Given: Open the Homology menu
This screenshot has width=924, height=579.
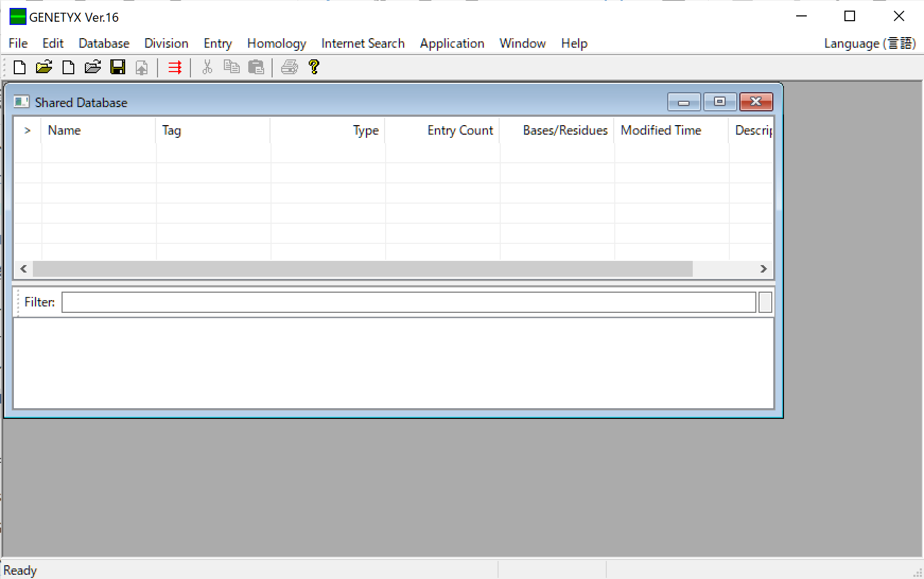Looking at the screenshot, I should click(277, 43).
